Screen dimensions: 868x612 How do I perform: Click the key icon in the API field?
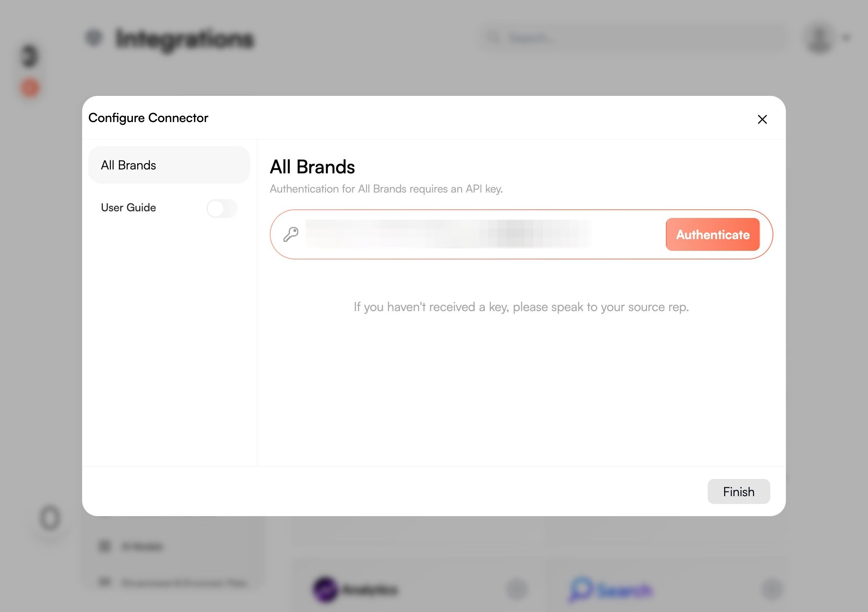[x=291, y=234]
